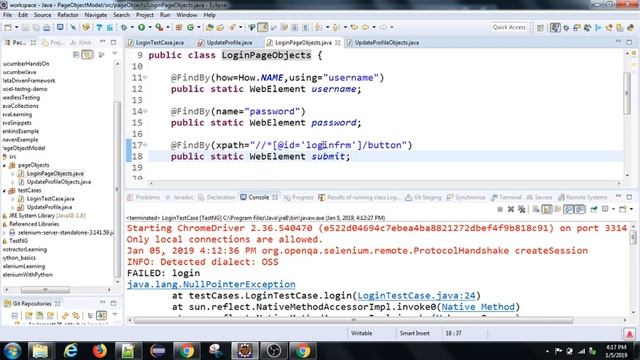Click the Open Perspective icon
This screenshot has width=640, height=360.
click(540, 28)
